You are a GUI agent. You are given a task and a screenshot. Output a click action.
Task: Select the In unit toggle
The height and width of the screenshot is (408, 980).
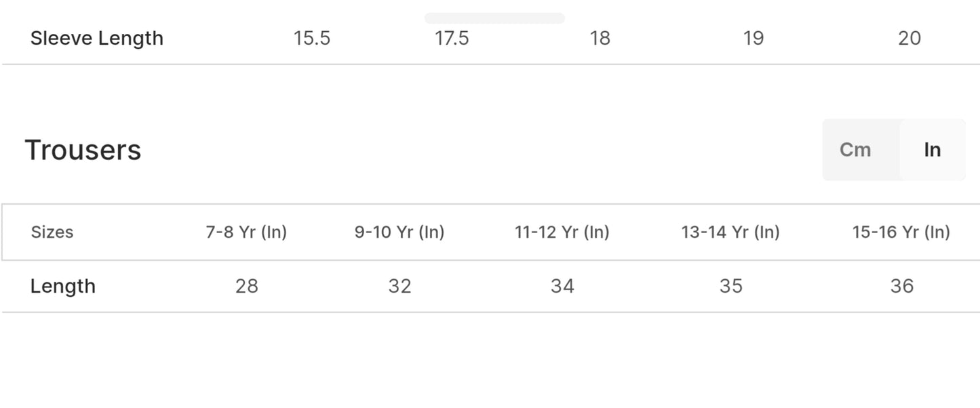click(x=933, y=150)
